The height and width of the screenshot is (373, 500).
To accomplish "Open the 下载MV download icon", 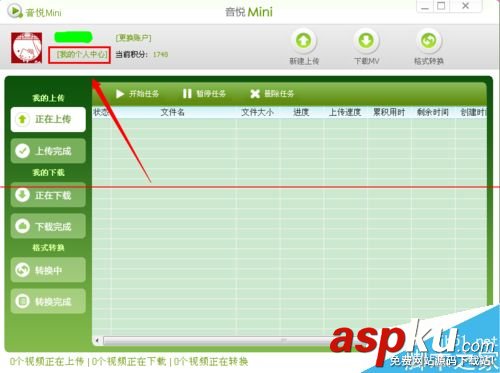I will pos(366,41).
